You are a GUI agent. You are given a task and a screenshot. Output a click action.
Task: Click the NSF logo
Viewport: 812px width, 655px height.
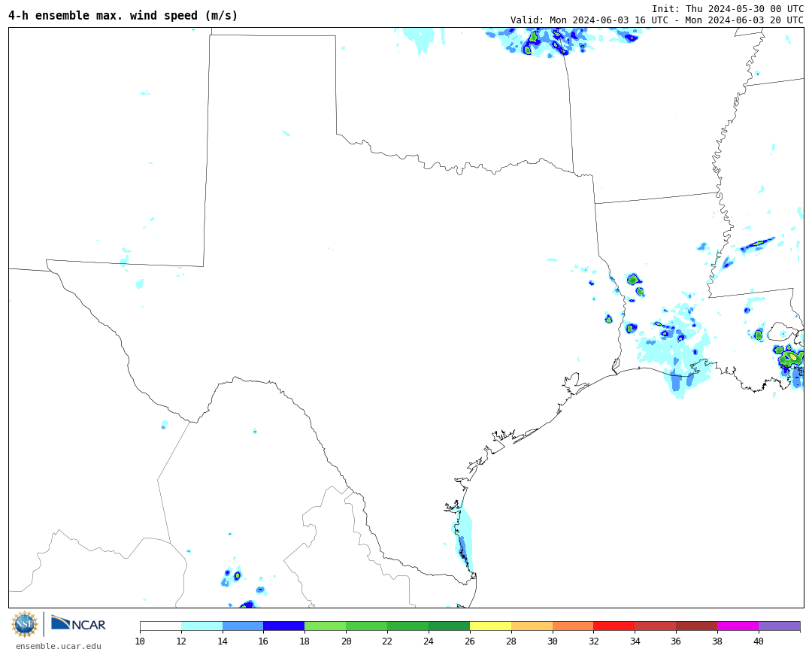pos(25,624)
